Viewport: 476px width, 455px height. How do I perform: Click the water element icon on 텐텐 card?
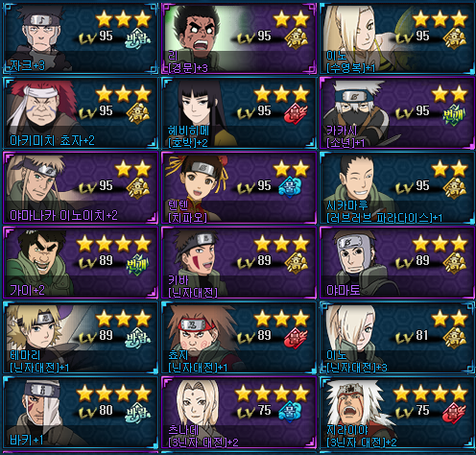click(x=290, y=186)
